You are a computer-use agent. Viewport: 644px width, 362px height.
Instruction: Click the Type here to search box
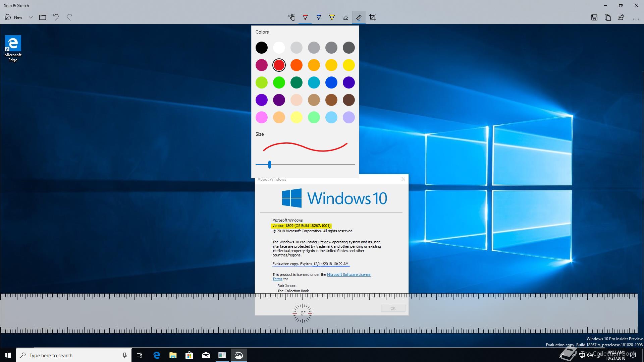pos(74,355)
